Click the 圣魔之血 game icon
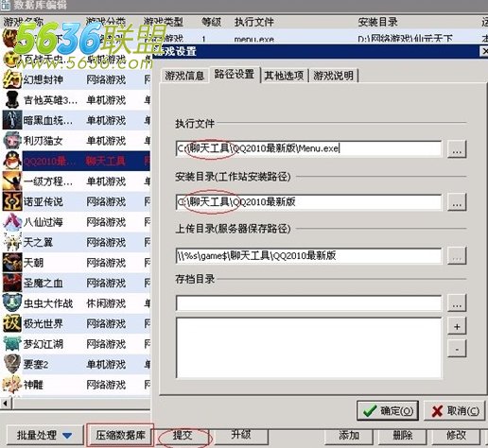The height and width of the screenshot is (448, 488). click(12, 283)
